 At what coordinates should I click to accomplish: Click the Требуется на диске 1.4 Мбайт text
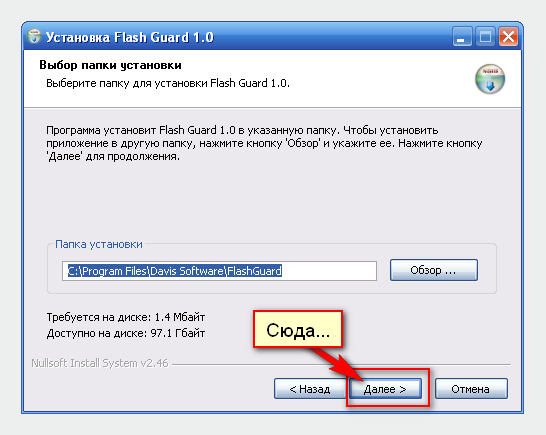pyautogui.click(x=126, y=317)
